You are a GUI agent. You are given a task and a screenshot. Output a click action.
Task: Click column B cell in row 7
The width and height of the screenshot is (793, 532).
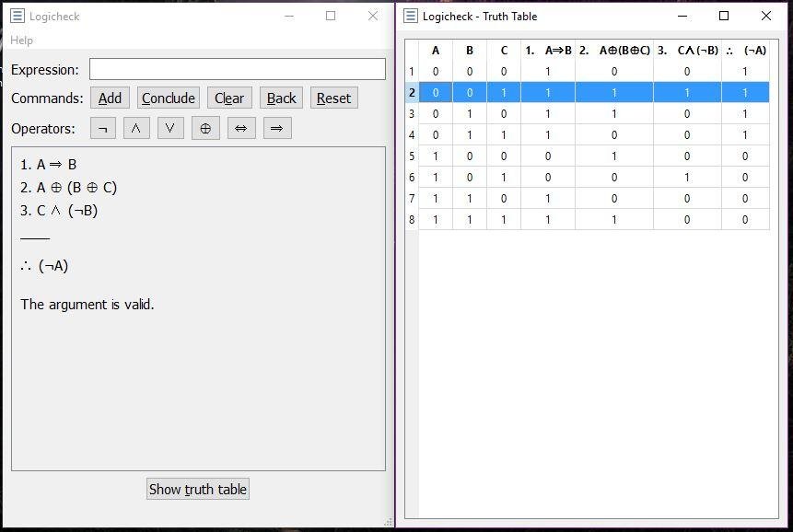(470, 199)
